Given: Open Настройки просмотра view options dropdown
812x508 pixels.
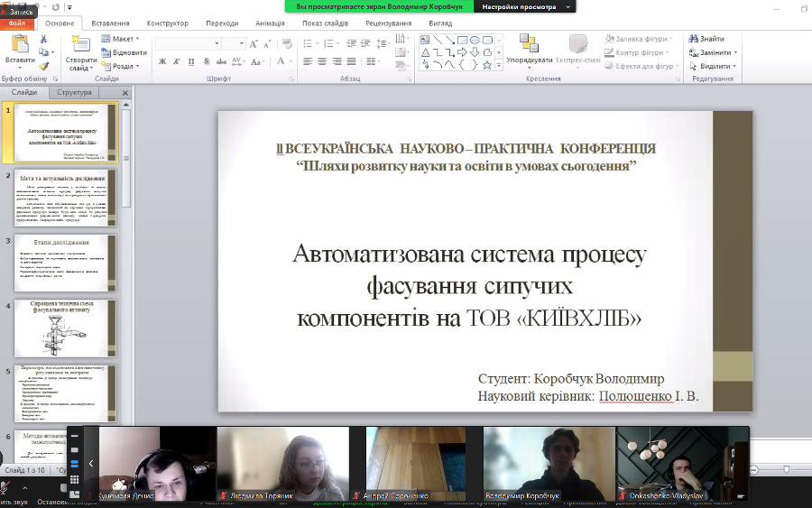Looking at the screenshot, I should click(524, 6).
